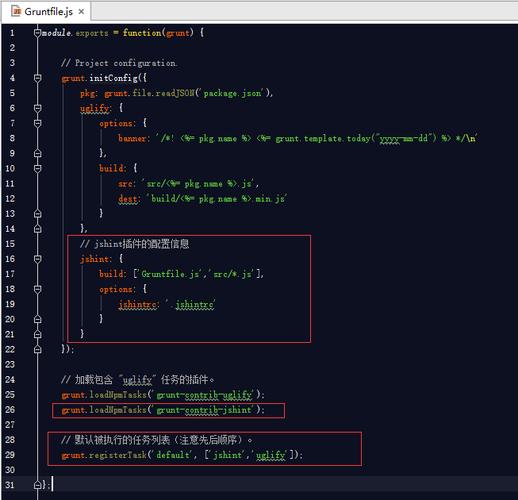Click the 'default' string on line 29
This screenshot has width=518, height=500.
click(x=173, y=455)
